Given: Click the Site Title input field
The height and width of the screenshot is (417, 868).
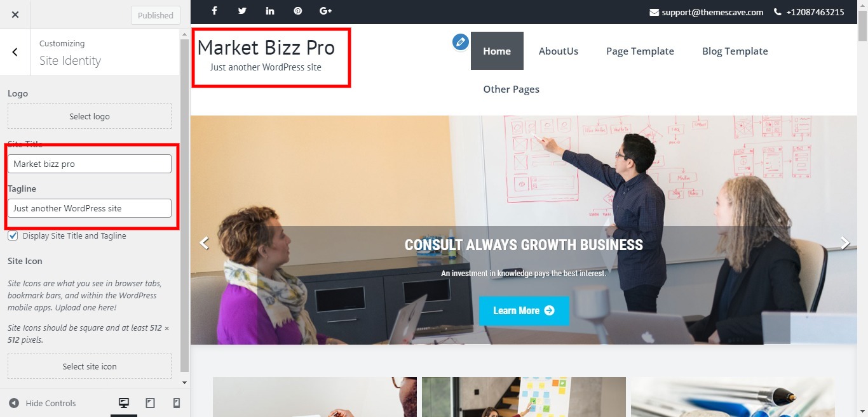Looking at the screenshot, I should pos(90,164).
